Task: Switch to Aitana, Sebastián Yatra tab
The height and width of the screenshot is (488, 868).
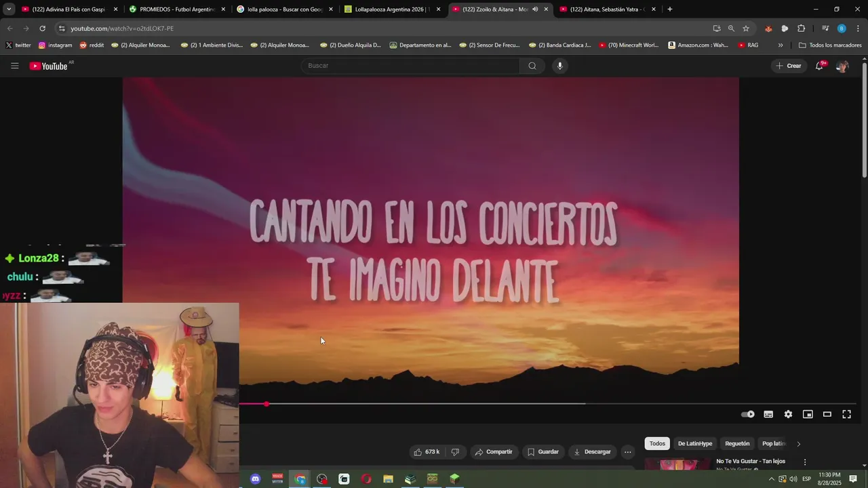Action: click(x=607, y=9)
